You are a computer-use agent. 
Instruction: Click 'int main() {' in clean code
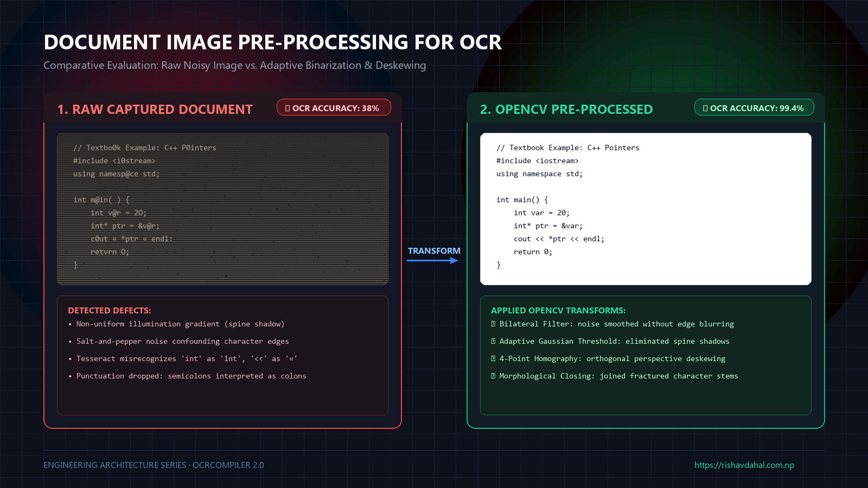click(x=522, y=200)
